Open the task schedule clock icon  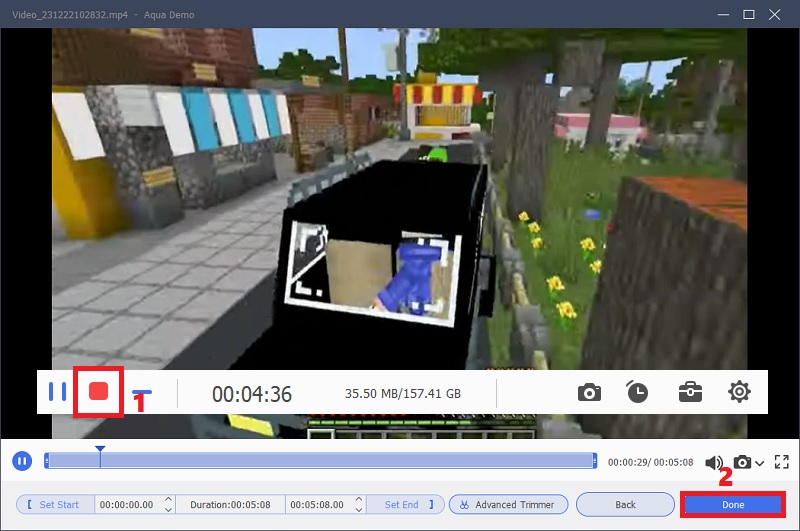638,392
